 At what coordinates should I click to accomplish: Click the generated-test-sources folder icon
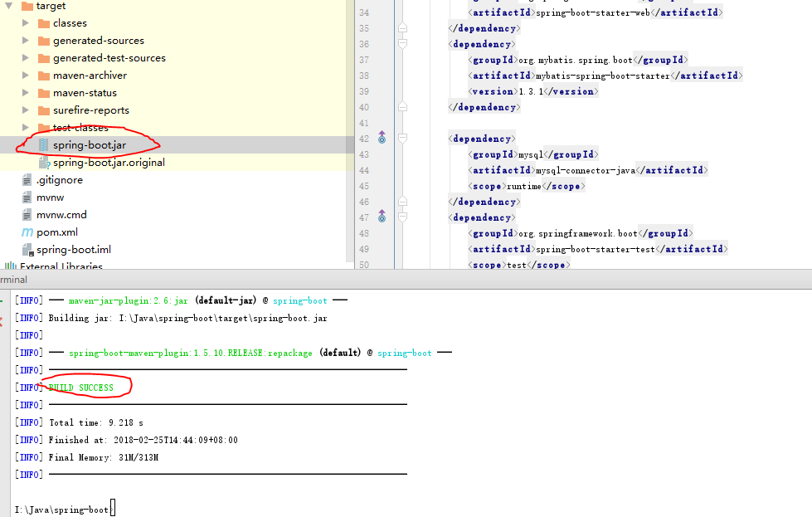pos(44,59)
